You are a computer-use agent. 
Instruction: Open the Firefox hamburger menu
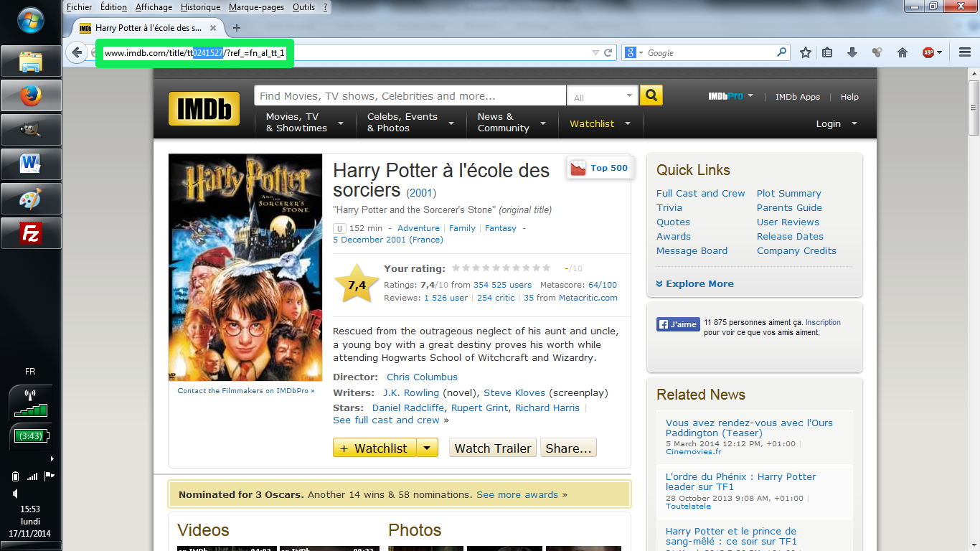click(x=965, y=52)
